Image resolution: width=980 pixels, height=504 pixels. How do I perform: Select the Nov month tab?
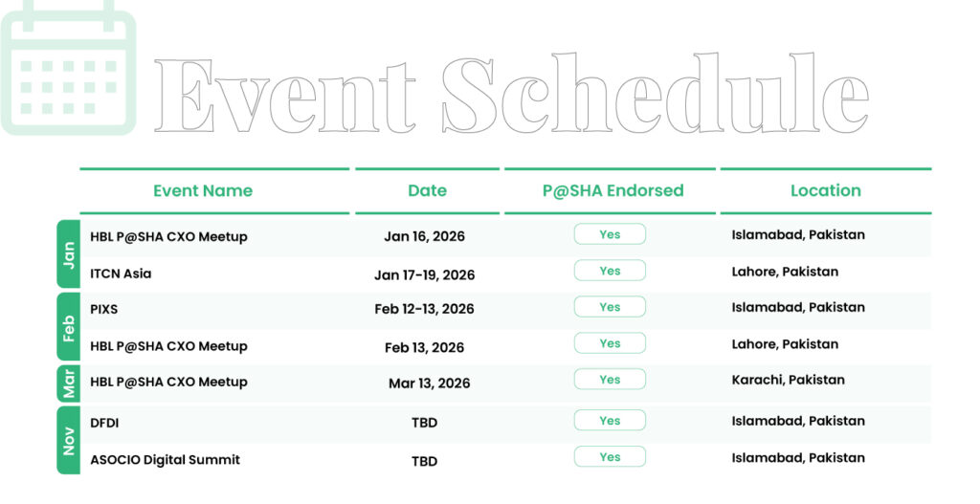pyautogui.click(x=68, y=439)
